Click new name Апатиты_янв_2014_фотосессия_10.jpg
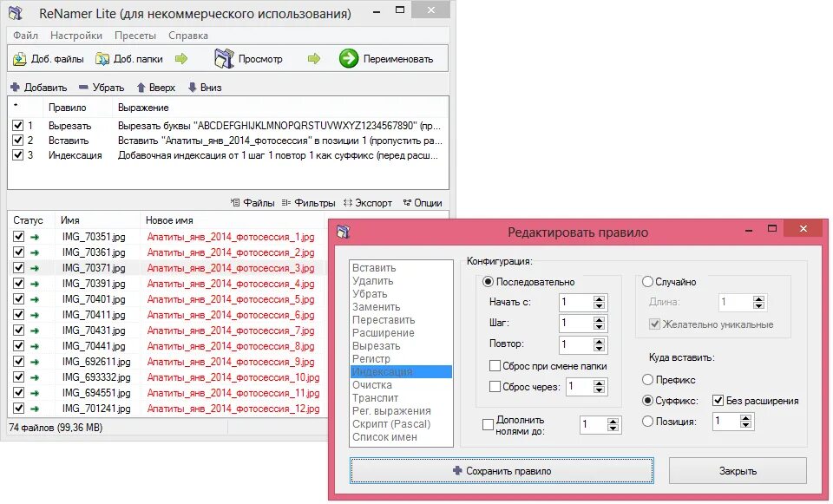833x504 pixels. 233,377
